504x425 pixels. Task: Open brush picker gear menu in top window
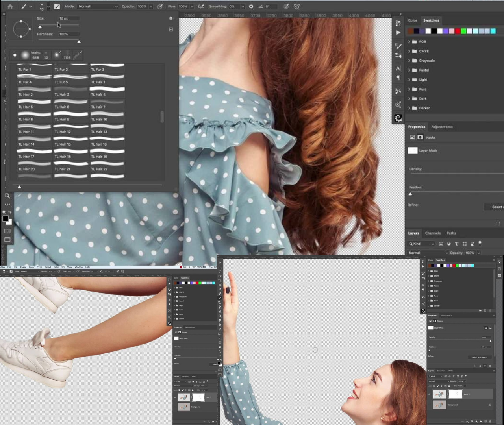point(171,18)
